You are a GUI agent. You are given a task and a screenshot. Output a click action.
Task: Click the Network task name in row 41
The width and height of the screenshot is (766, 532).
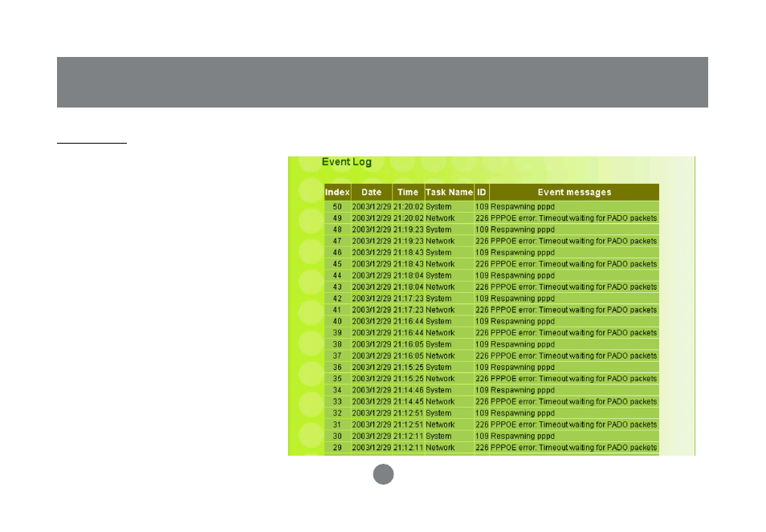pyautogui.click(x=440, y=310)
